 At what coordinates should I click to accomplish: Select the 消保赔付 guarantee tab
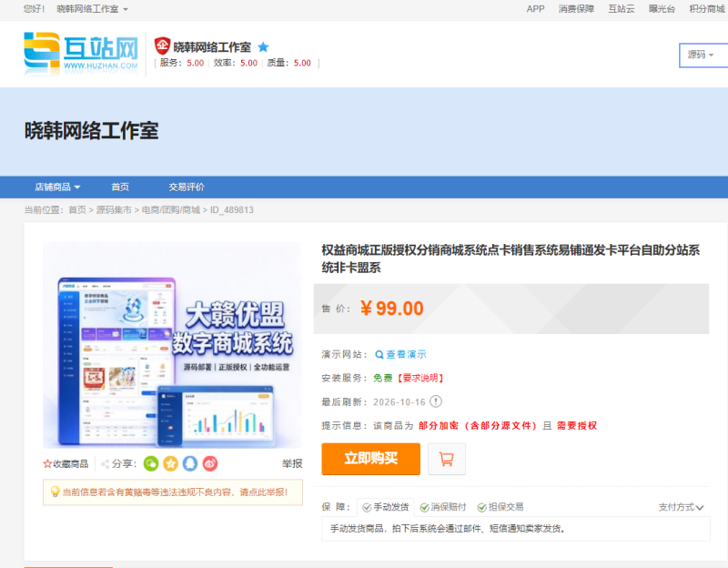(x=443, y=507)
